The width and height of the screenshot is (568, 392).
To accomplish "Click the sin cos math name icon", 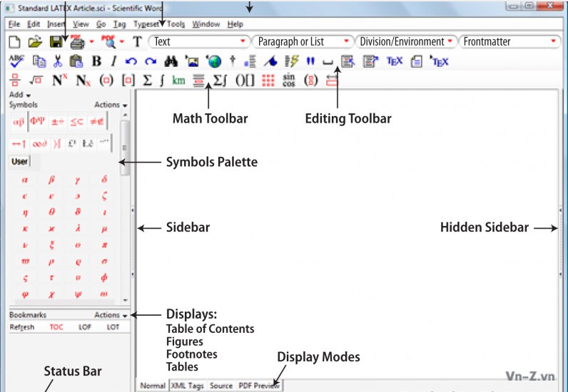I will pos(289,80).
